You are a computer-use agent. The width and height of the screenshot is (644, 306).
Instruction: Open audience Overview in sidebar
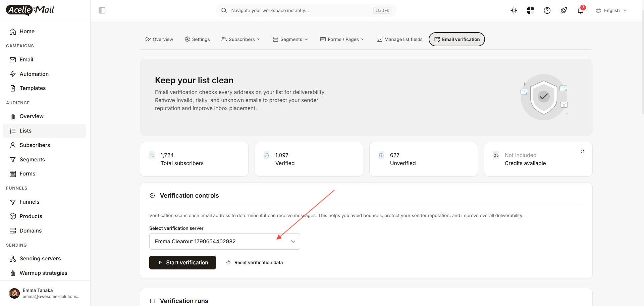pos(44,116)
